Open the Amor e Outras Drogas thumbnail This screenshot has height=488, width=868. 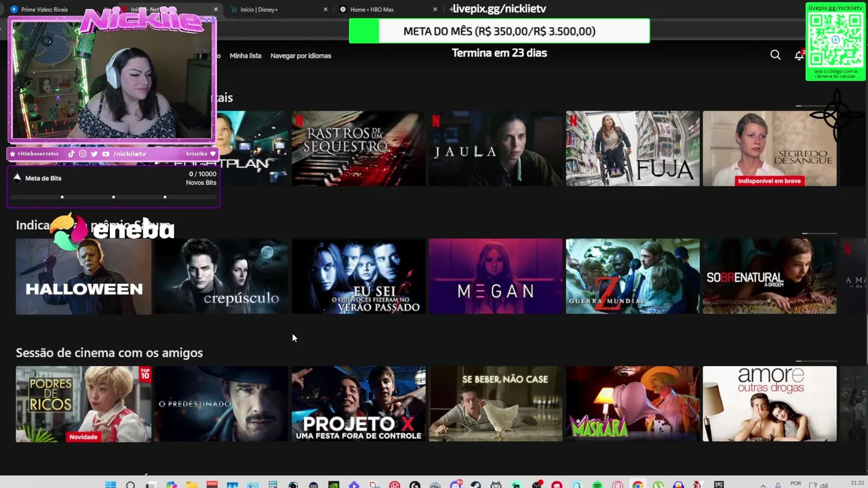coord(770,404)
